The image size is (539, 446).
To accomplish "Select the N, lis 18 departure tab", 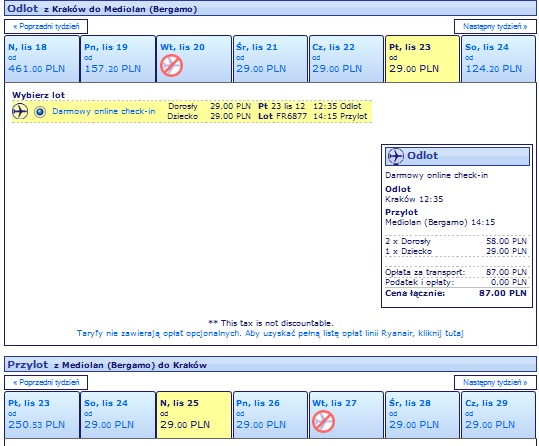I will (x=42, y=59).
